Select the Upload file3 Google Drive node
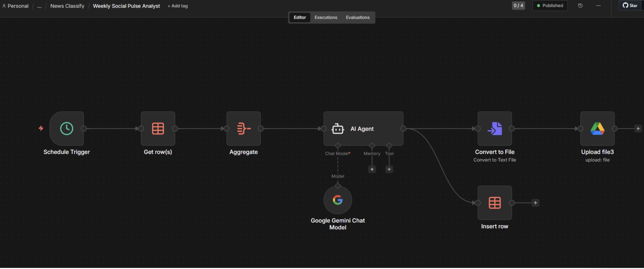Image resolution: width=644 pixels, height=269 pixels. [x=597, y=128]
